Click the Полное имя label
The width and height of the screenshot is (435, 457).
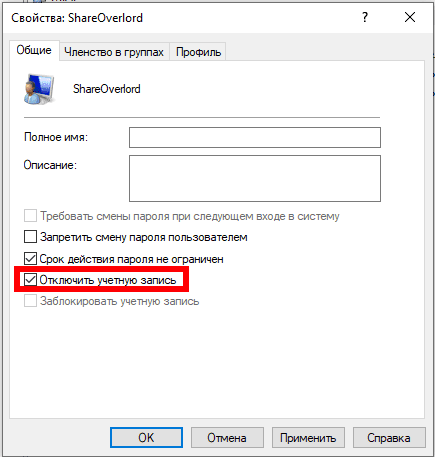coord(56,137)
